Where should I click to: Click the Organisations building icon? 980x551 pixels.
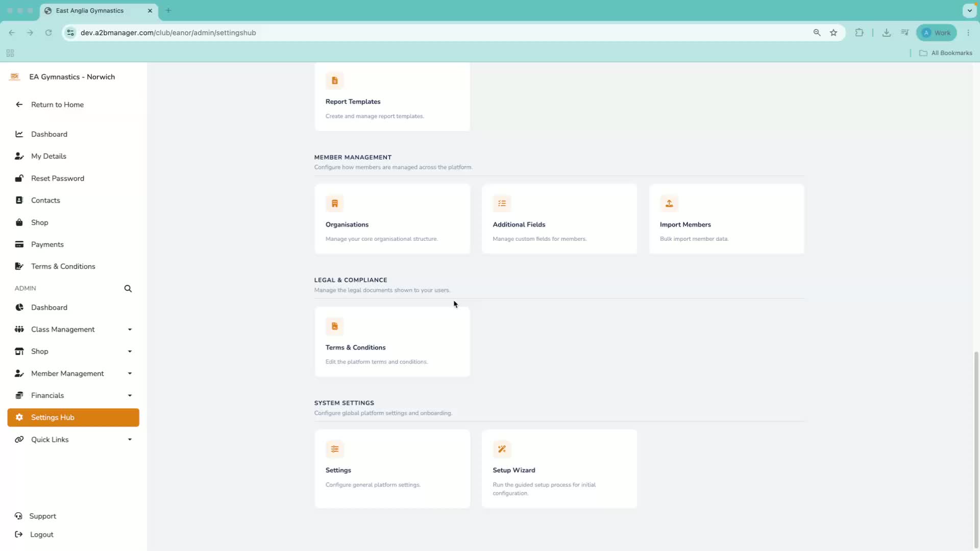click(x=335, y=204)
